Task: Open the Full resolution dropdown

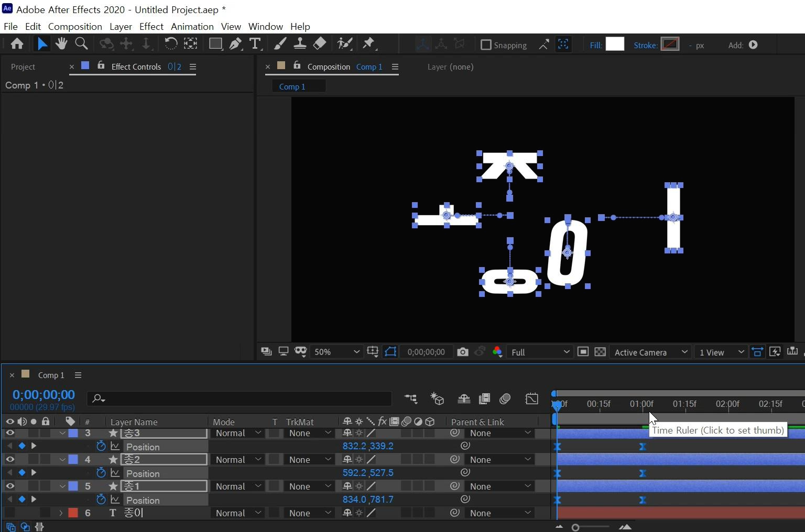Action: 540,352
